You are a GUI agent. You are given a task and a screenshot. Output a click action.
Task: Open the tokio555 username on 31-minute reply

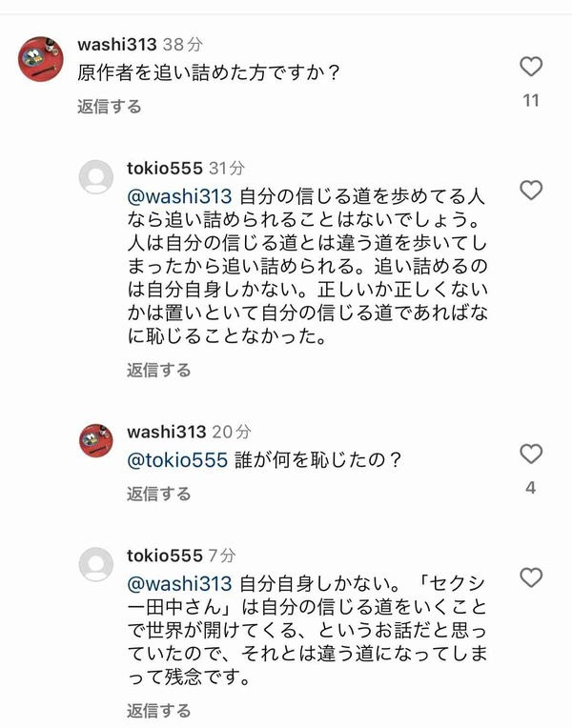point(165,168)
